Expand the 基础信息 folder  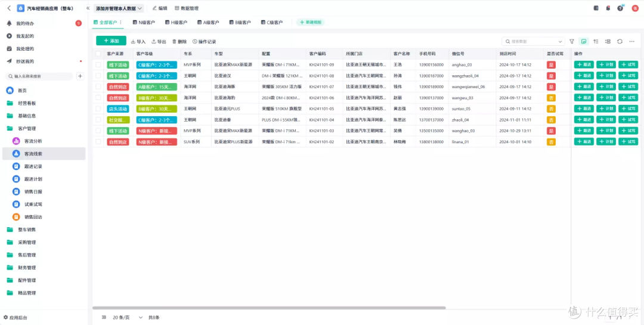pyautogui.click(x=27, y=116)
